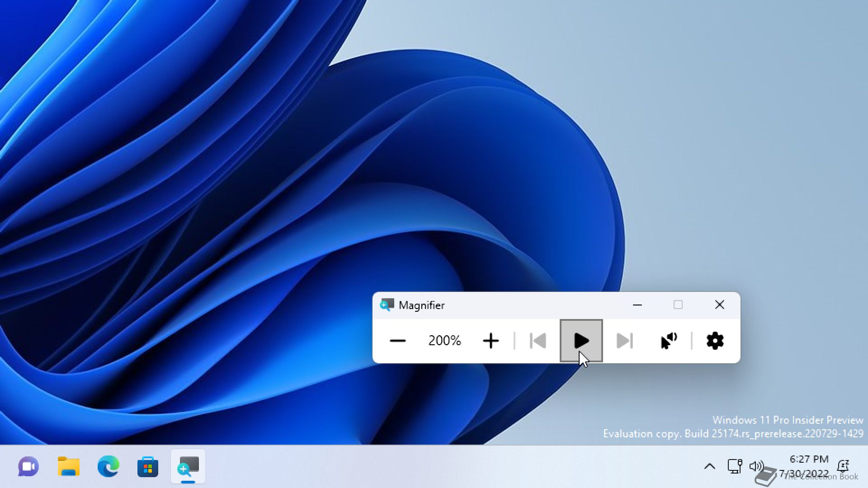The height and width of the screenshot is (488, 868).
Task: Click the Magnifier taskbar icon
Action: point(188,467)
